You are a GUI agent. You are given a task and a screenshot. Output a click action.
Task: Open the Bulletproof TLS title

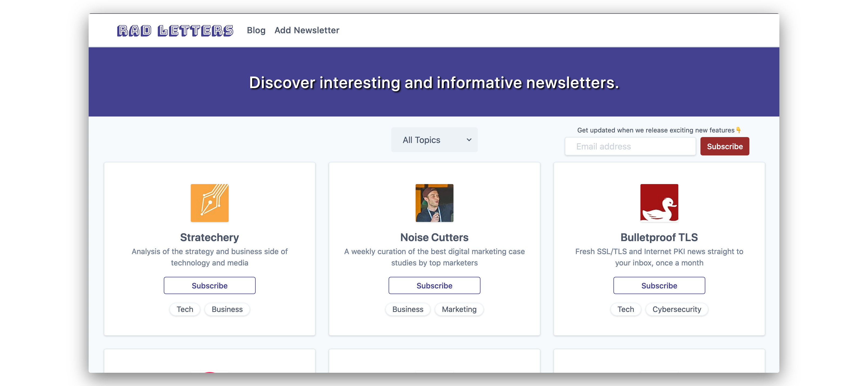659,237
